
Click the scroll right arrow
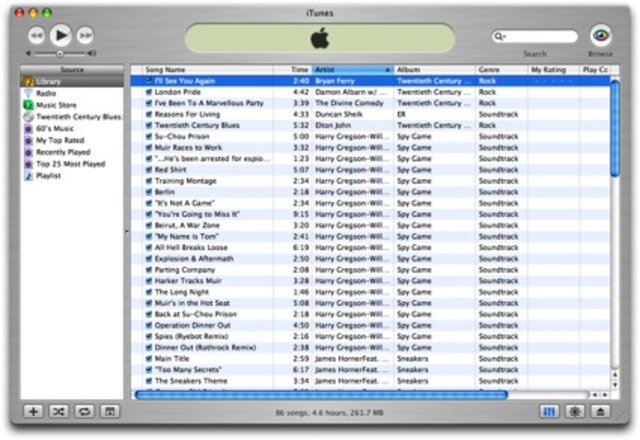click(605, 395)
